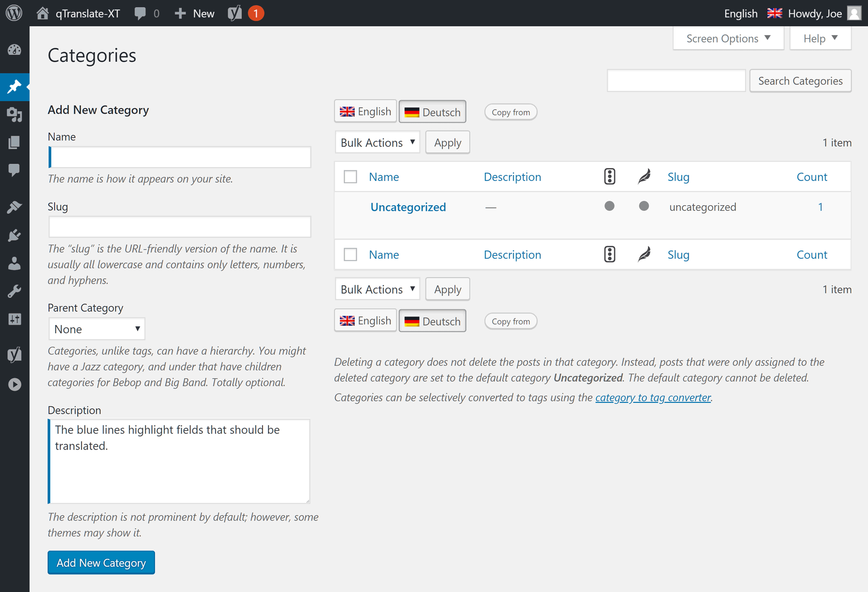
Task: Switch to top English language tab
Action: 365,112
